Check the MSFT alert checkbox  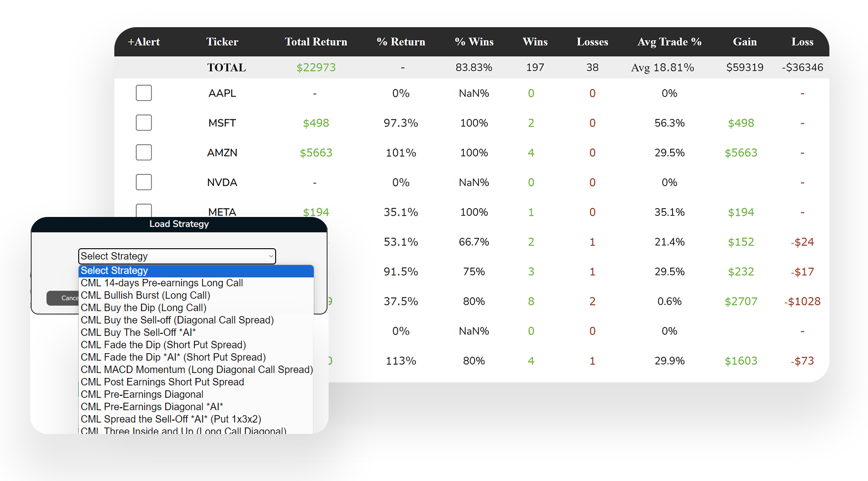[144, 123]
